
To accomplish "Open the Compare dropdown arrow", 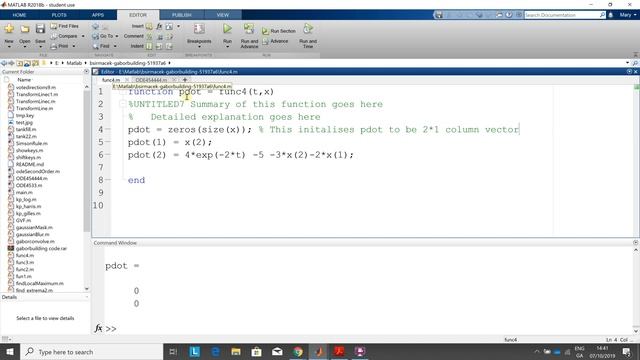I will (x=83, y=36).
